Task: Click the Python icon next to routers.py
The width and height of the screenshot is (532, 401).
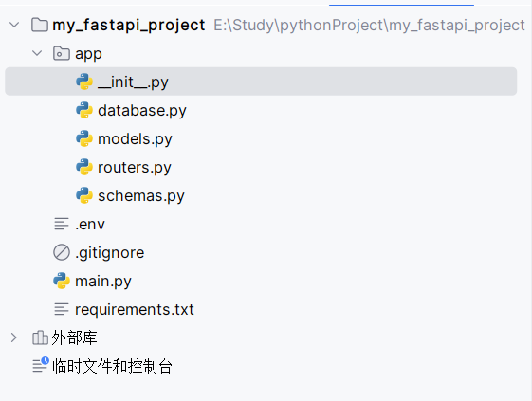Action: (84, 167)
